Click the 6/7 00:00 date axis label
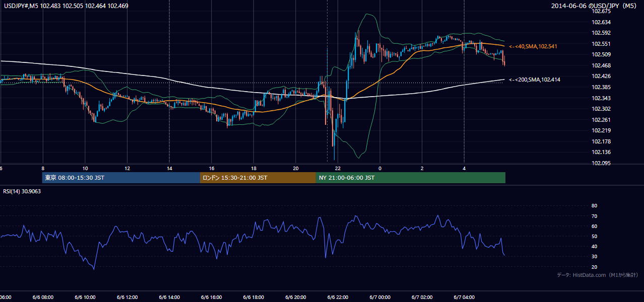The height and width of the screenshot is (302, 644). click(x=379, y=297)
